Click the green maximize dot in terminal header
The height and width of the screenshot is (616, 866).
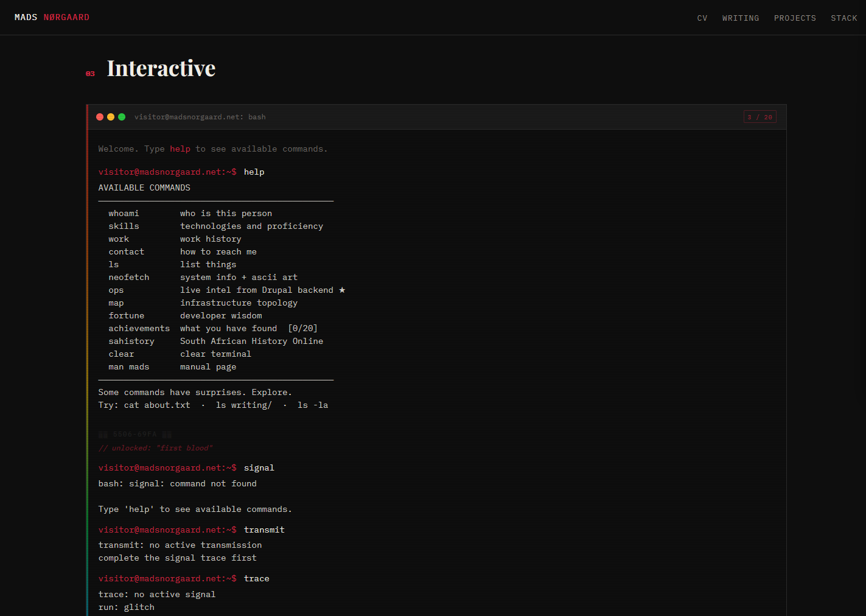click(122, 117)
